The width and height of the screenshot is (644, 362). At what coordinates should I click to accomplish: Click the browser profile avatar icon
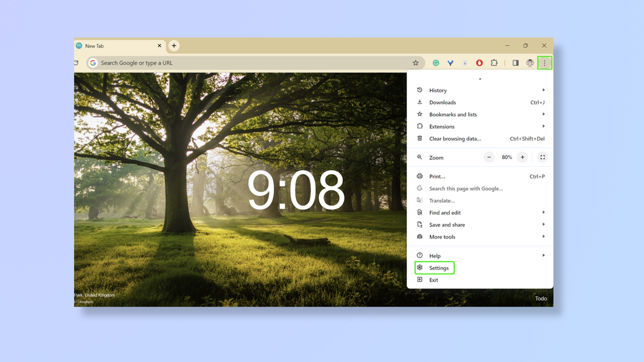point(530,63)
